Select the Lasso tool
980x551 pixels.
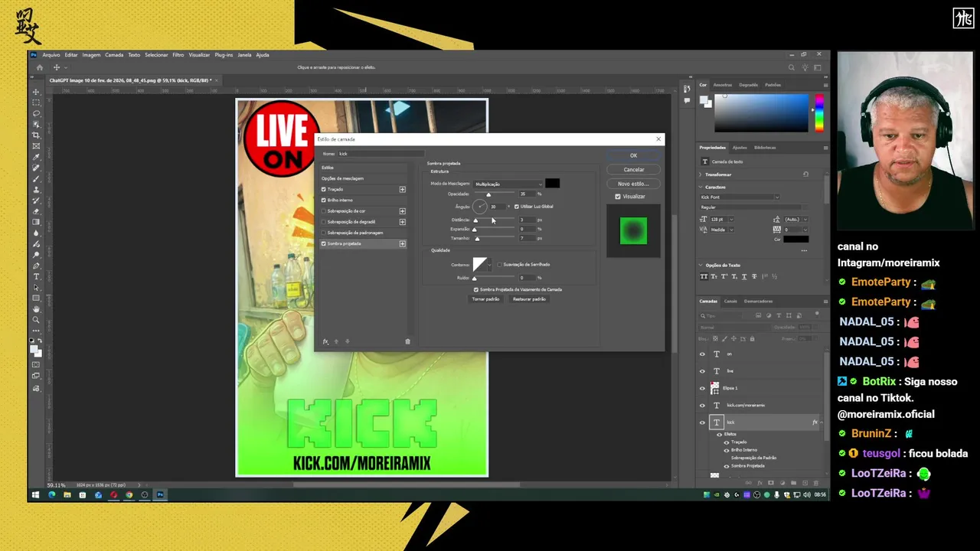pos(36,113)
